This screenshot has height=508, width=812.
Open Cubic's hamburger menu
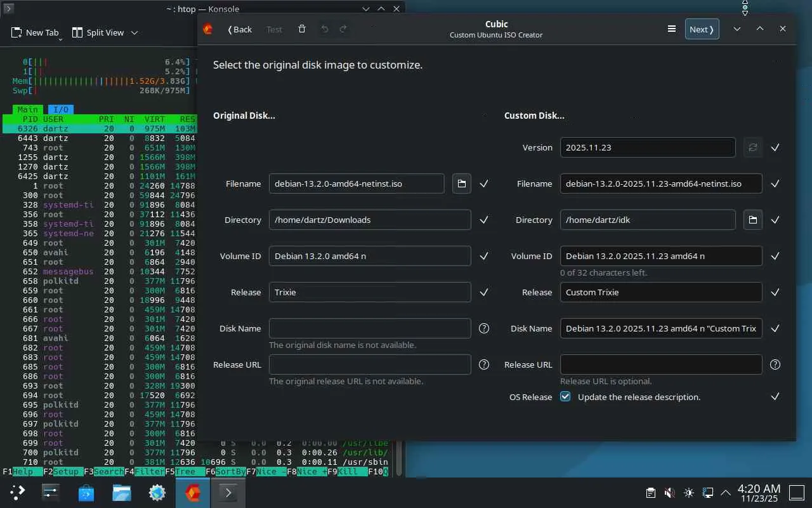tap(672, 29)
